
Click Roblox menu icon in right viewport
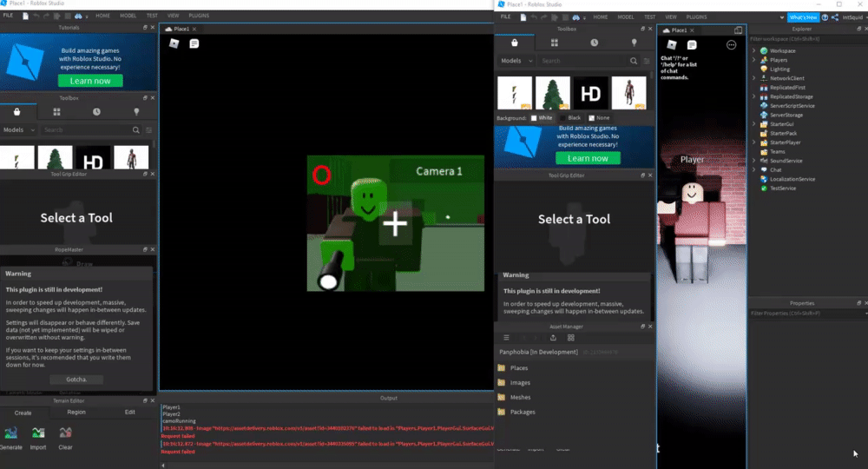(672, 45)
